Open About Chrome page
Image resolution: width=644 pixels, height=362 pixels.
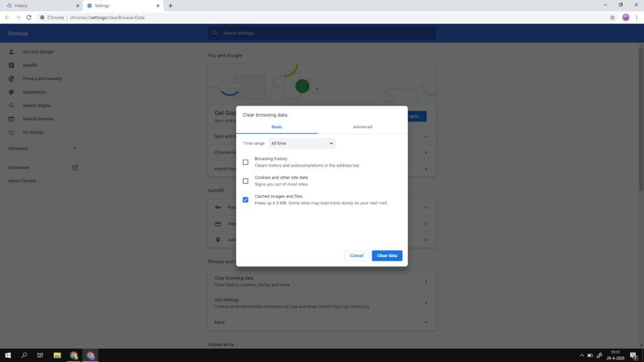pos(22,181)
